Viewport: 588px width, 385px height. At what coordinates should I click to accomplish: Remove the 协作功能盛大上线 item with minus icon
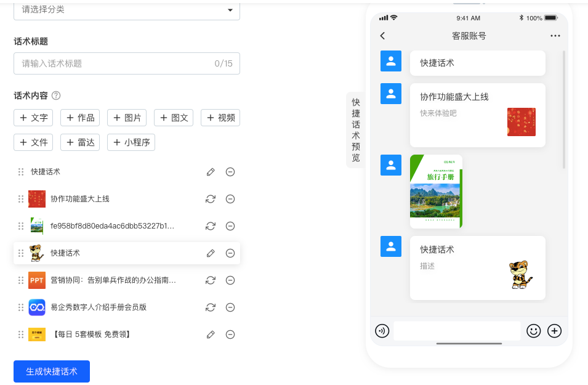click(x=230, y=199)
